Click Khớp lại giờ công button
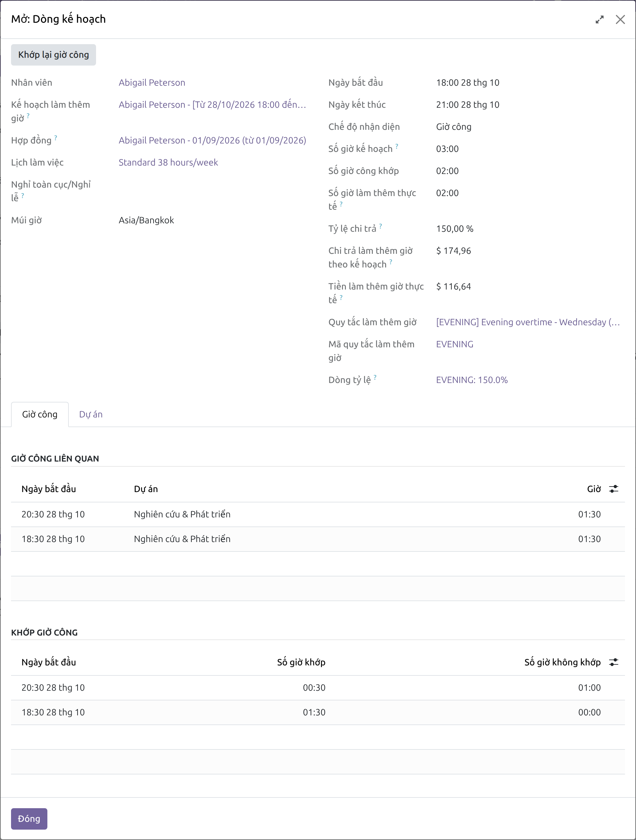 54,55
